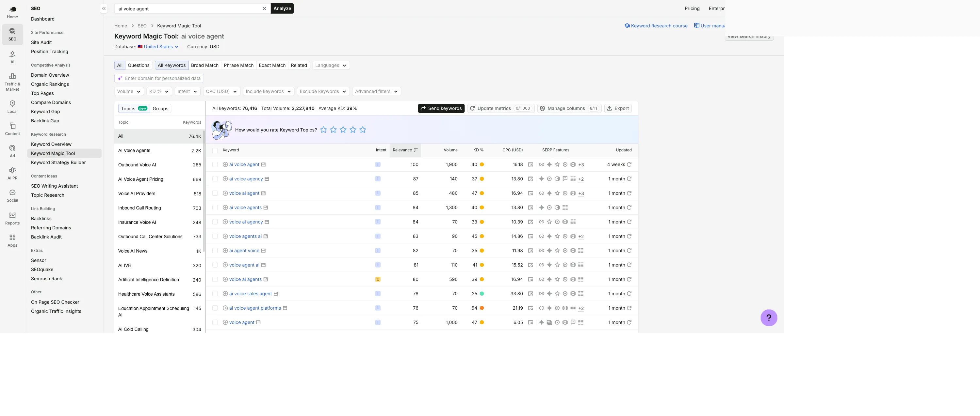This screenshot has height=416, width=980.
Task: Expand the Intent filter
Action: click(x=187, y=91)
